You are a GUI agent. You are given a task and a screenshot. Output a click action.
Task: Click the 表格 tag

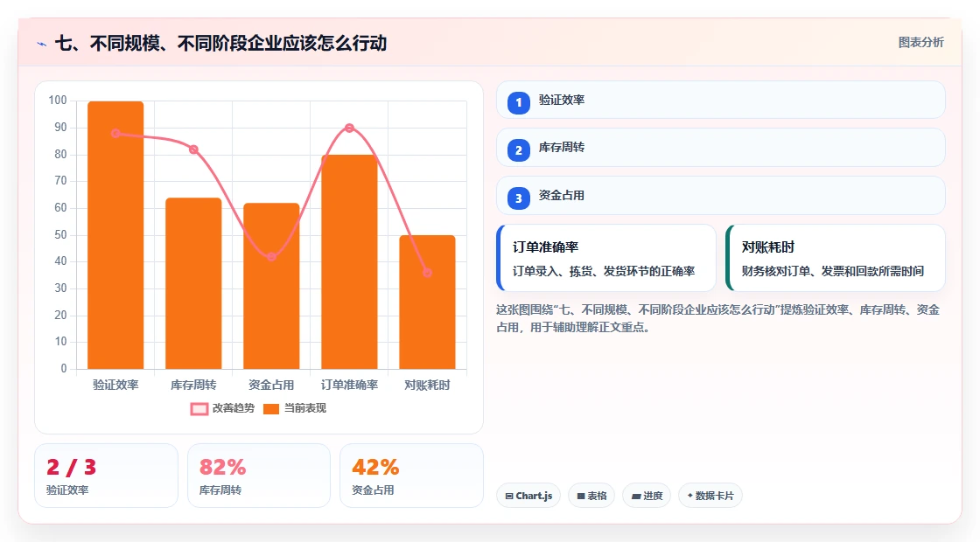coord(591,496)
